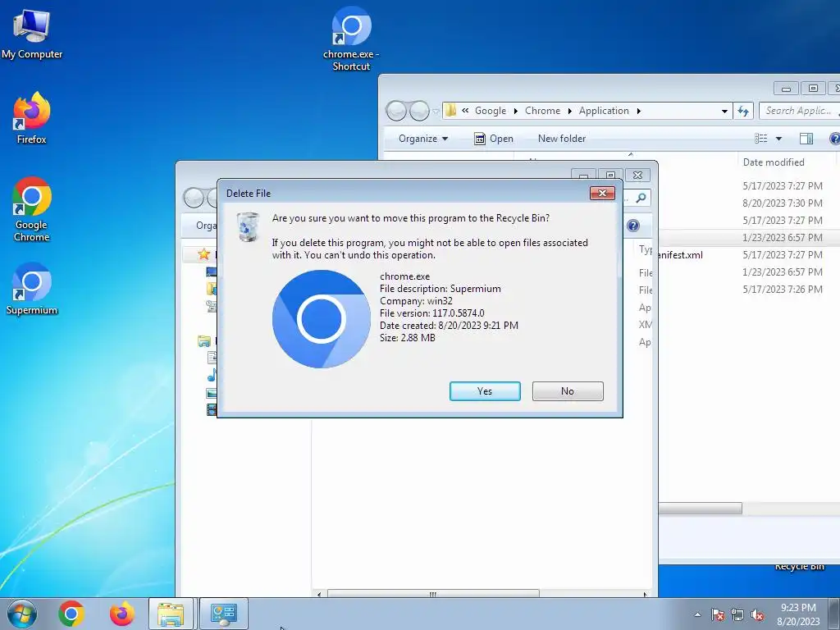Click Back button in Application window
840x630 pixels.
(396, 111)
